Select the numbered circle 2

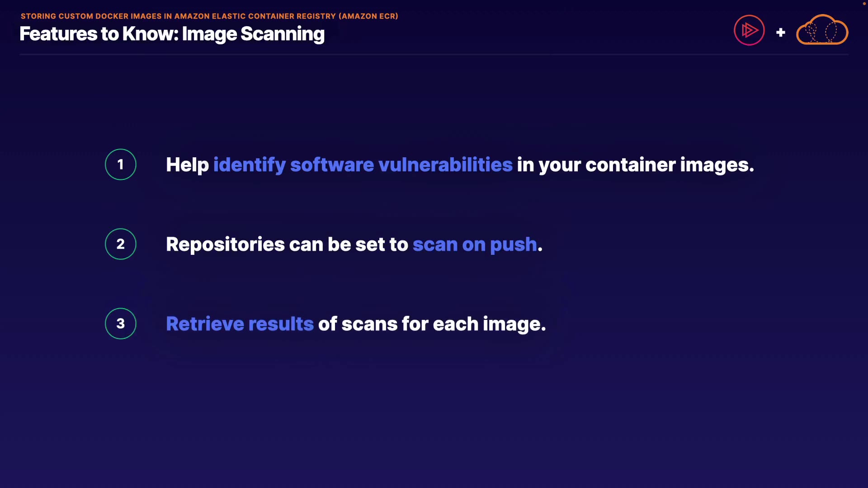pyautogui.click(x=120, y=244)
